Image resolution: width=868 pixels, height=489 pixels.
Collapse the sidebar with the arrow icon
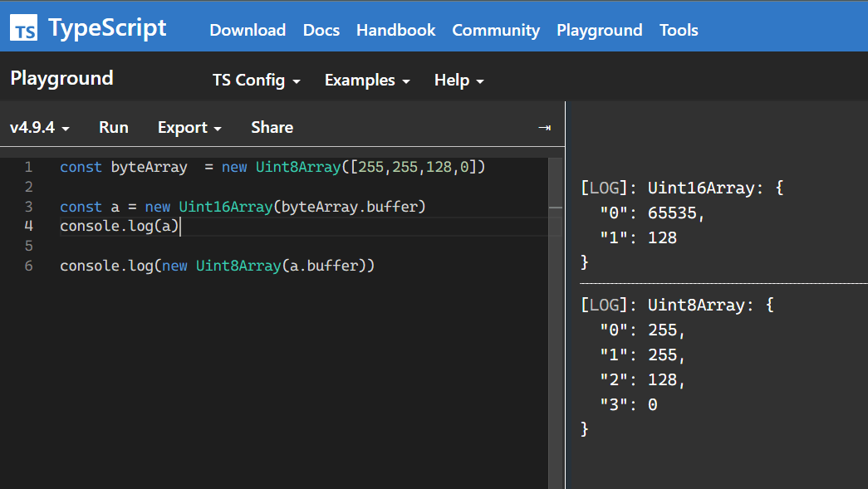(x=545, y=128)
